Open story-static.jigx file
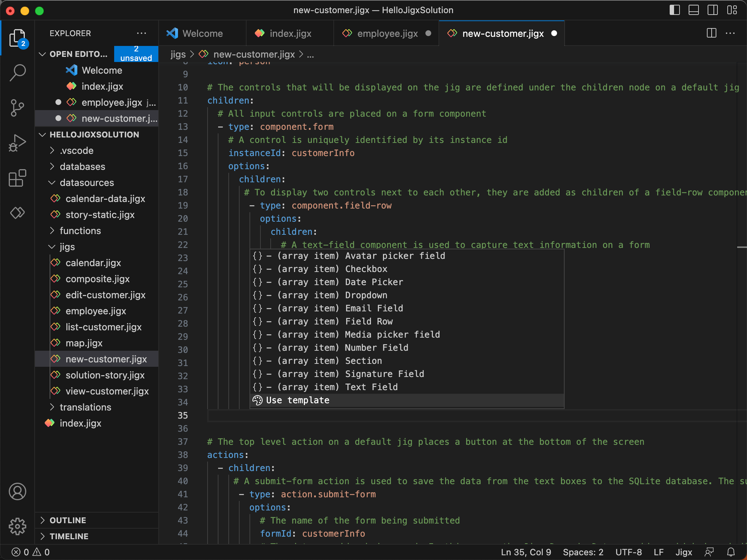 coord(97,215)
